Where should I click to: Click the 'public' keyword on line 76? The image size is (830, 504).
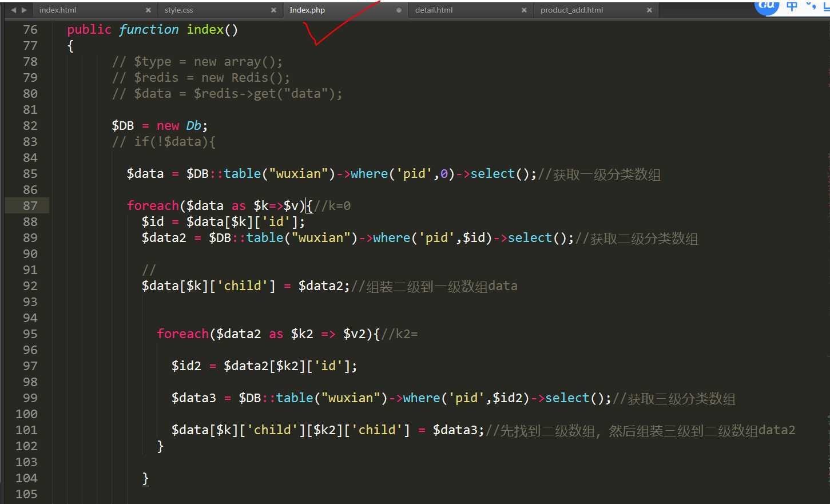point(89,30)
